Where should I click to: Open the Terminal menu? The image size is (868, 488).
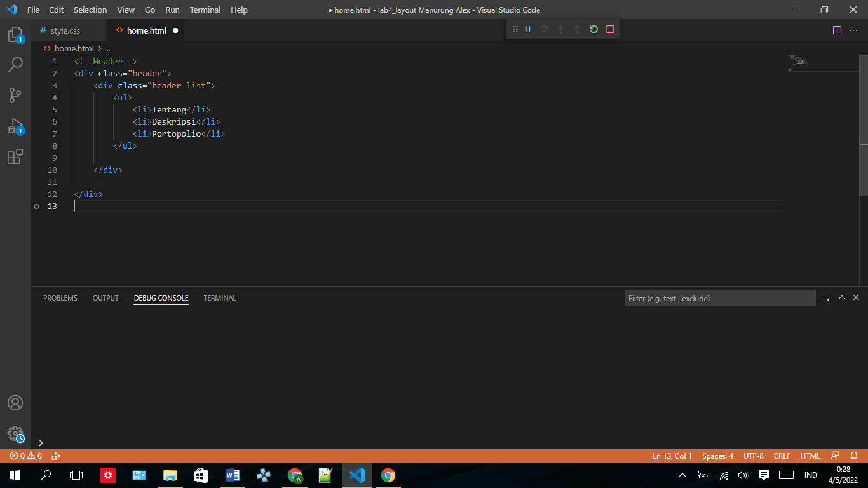pos(205,10)
